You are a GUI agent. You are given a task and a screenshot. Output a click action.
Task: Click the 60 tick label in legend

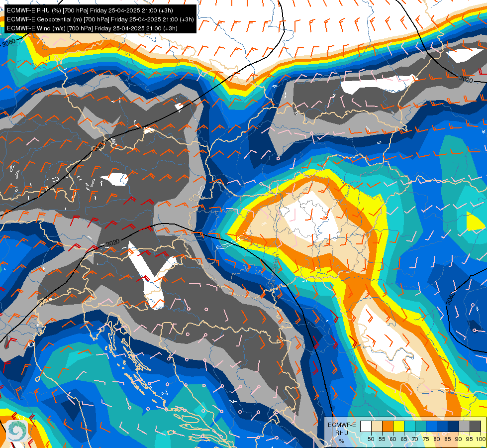click(x=393, y=439)
